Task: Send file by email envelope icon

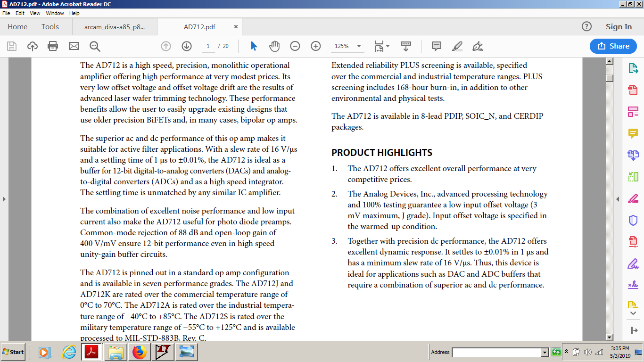Action: pyautogui.click(x=74, y=46)
